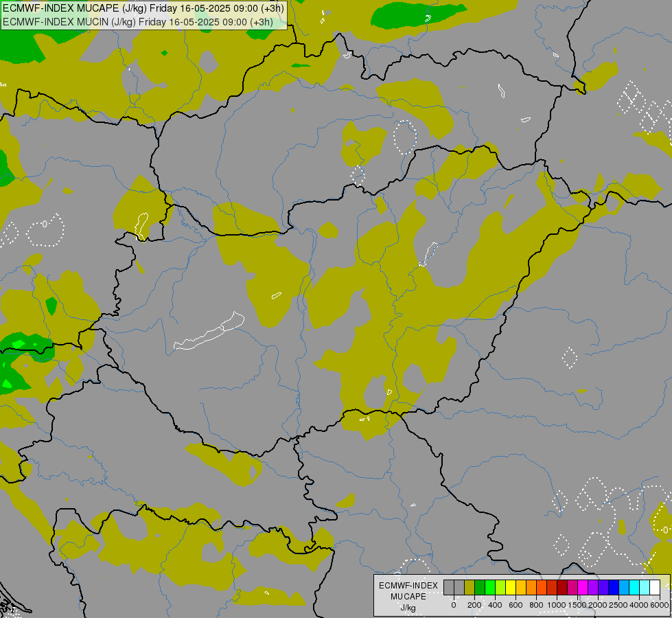Screen dimensions: 672x618
Task: Click the legend scale label 2500
Action: click(x=618, y=605)
